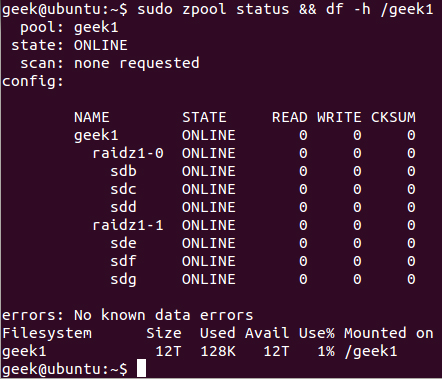Click the ONLINE state in the sdg row
Image resolution: width=442 pixels, height=379 pixels.
[x=209, y=279]
